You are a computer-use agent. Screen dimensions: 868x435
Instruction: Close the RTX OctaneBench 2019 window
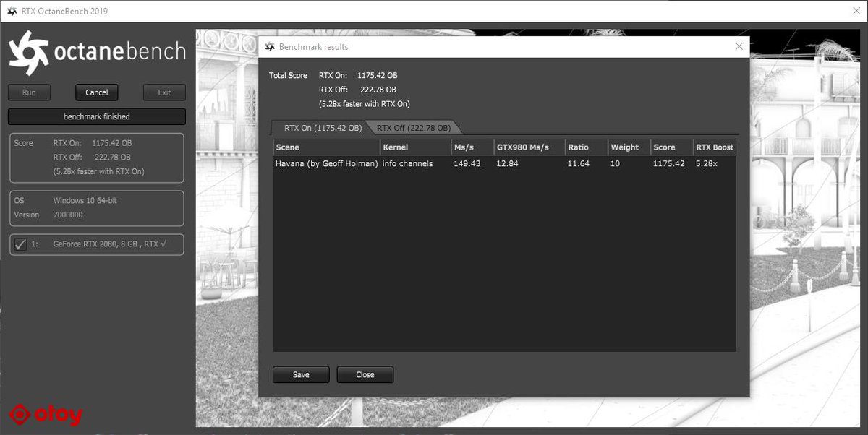[857, 12]
